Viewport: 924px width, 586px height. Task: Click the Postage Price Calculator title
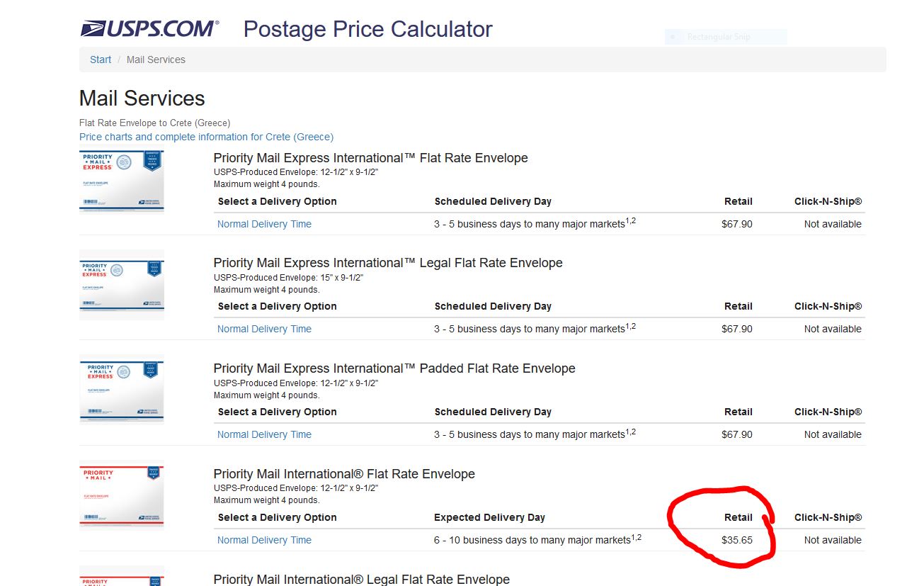coord(368,29)
